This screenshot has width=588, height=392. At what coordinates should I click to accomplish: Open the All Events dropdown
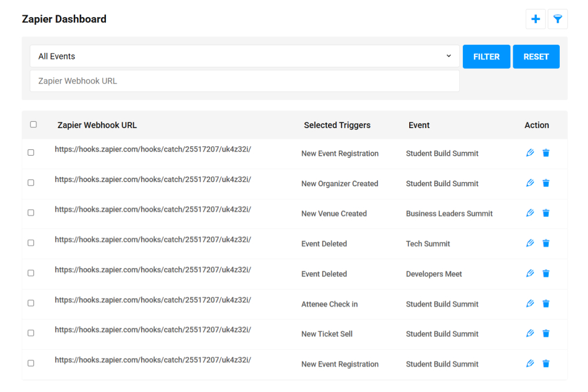pos(245,56)
